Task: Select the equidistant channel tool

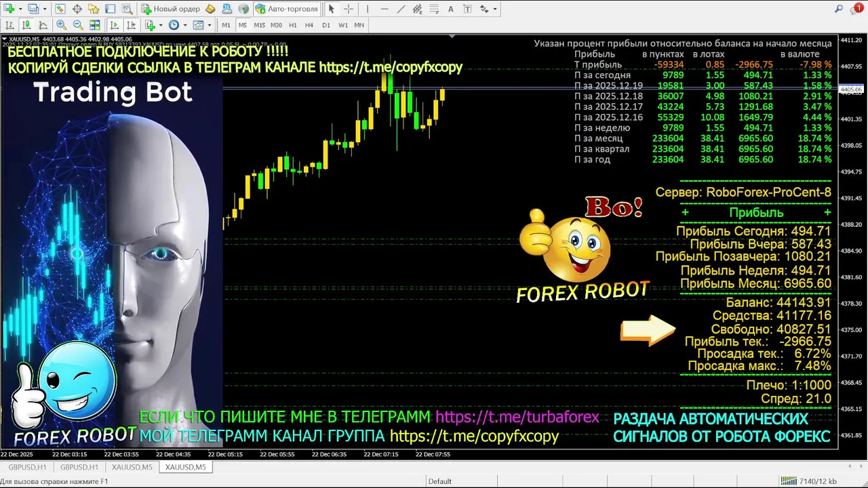Action: [x=418, y=9]
